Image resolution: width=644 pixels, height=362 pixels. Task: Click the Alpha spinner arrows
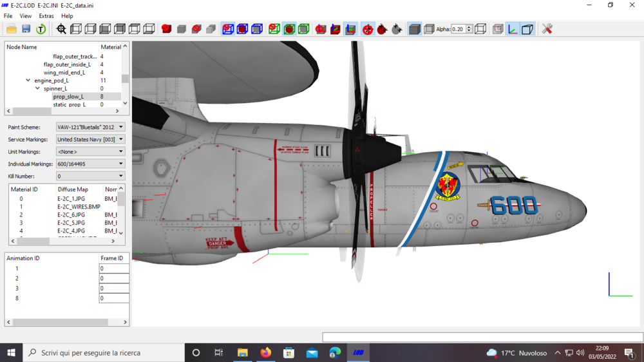click(469, 29)
